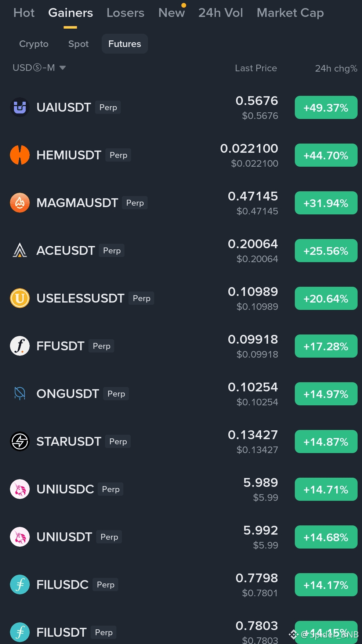Tap the teal FILUSDC coin icon
The width and height of the screenshot is (362, 644).
19,585
